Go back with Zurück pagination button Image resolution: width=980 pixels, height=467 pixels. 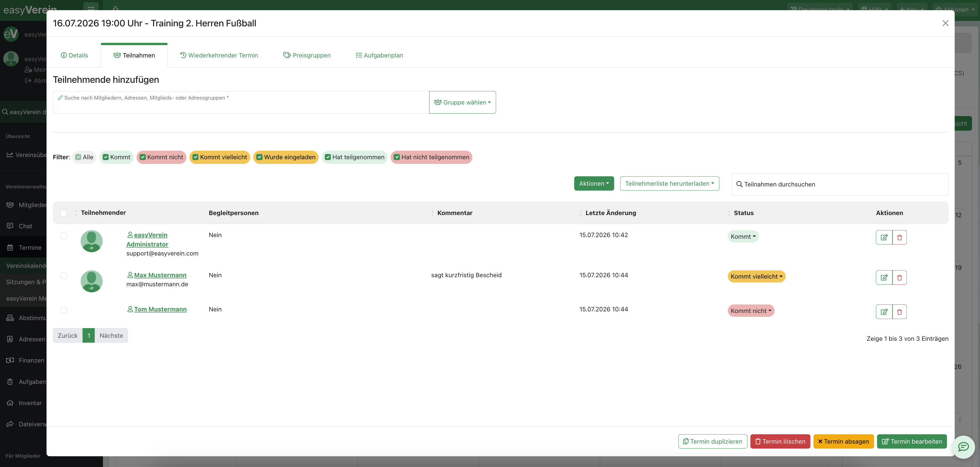tap(68, 336)
